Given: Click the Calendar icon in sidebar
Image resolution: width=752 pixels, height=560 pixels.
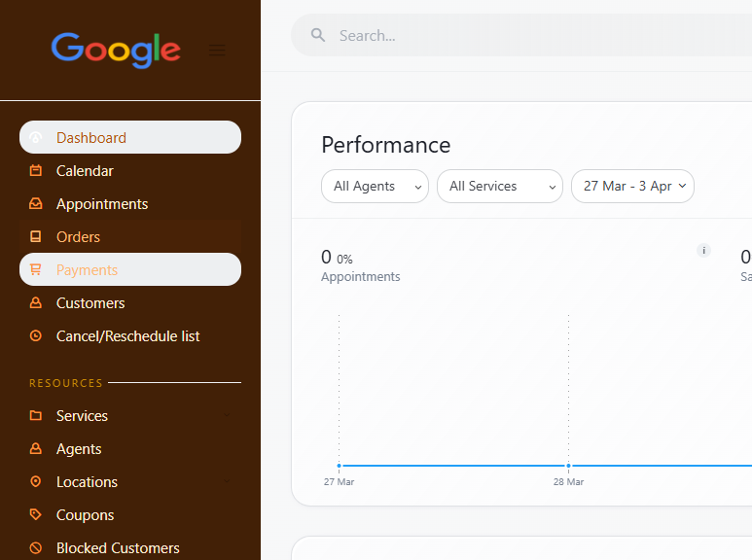Looking at the screenshot, I should (36, 171).
